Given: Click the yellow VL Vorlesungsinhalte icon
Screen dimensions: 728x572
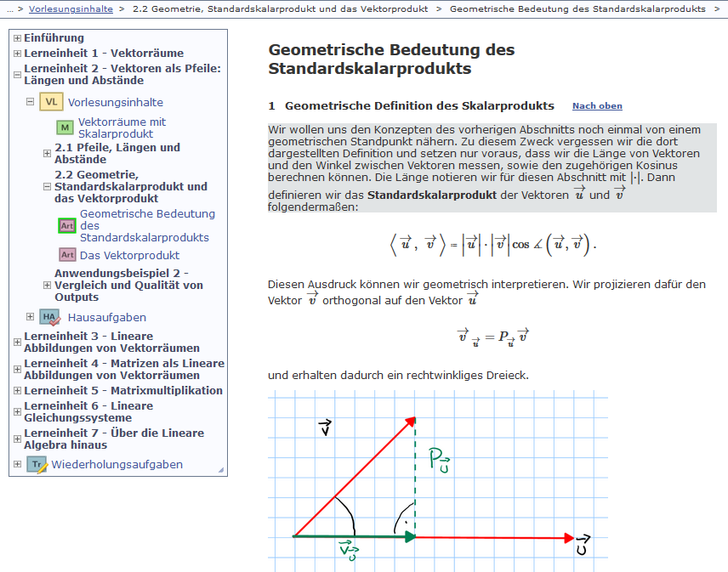Looking at the screenshot, I should point(51,102).
